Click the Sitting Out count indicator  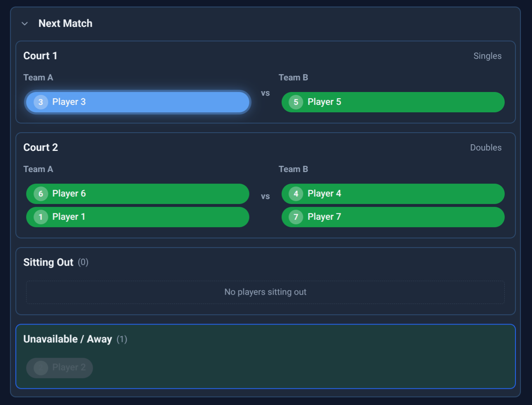pos(82,262)
